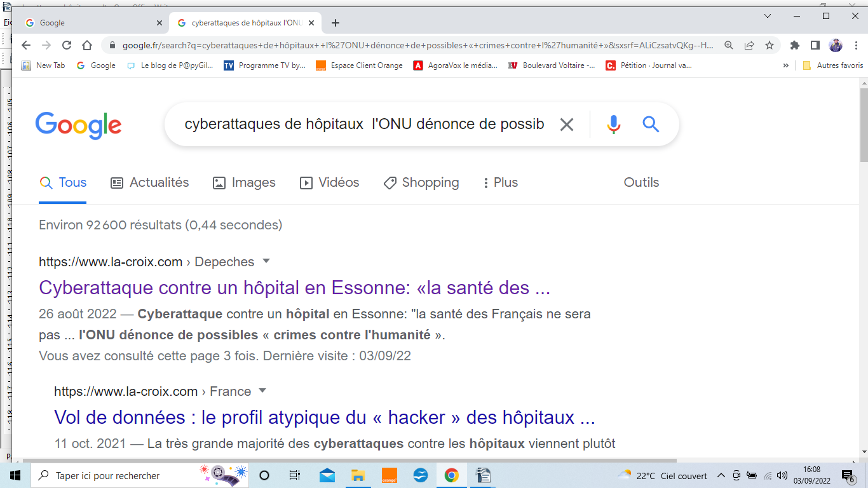Open the Chrome profile avatar
Viewport: 868px width, 488px height.
click(x=836, y=45)
